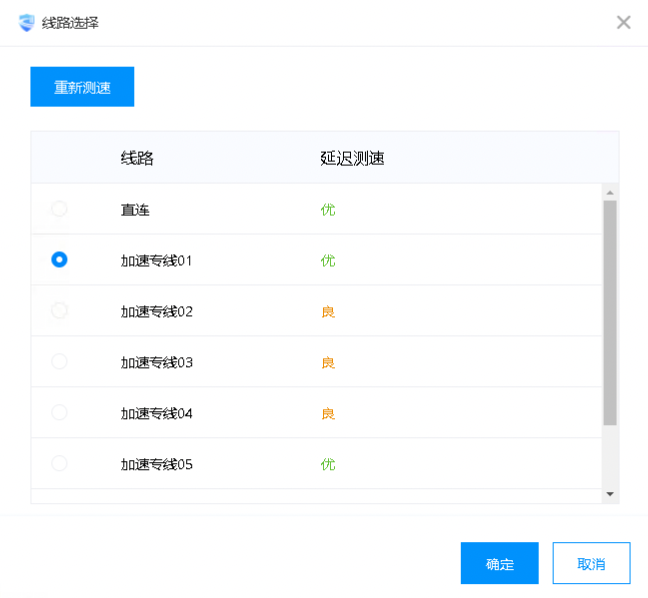This screenshot has height=598, width=648.
Task: Click the 优 rating for 直连
Action: 328,210
